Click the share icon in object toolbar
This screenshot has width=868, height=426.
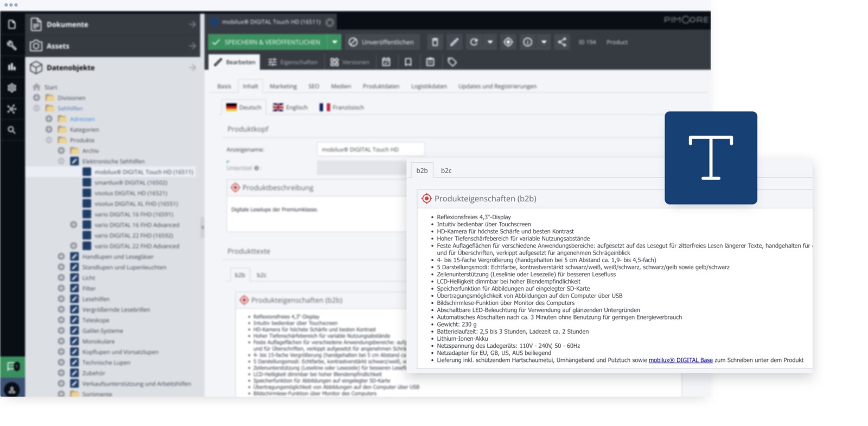(562, 42)
